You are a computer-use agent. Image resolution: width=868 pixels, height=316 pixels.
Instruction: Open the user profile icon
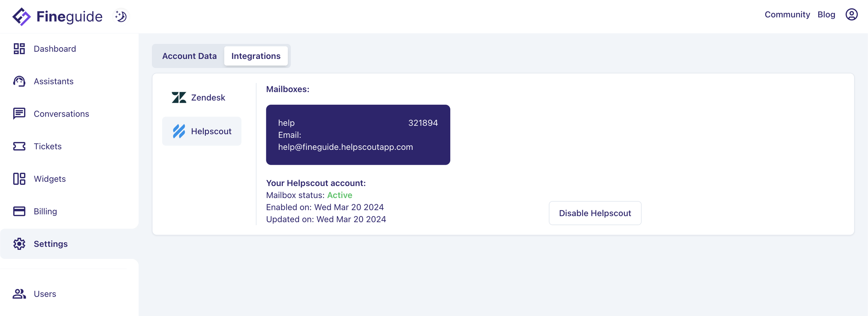tap(851, 15)
